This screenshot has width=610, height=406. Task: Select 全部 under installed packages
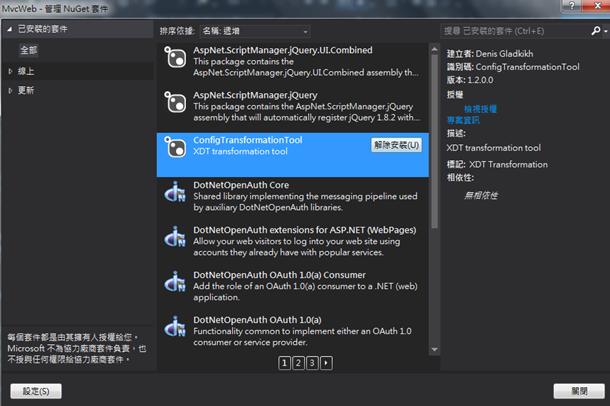point(29,50)
